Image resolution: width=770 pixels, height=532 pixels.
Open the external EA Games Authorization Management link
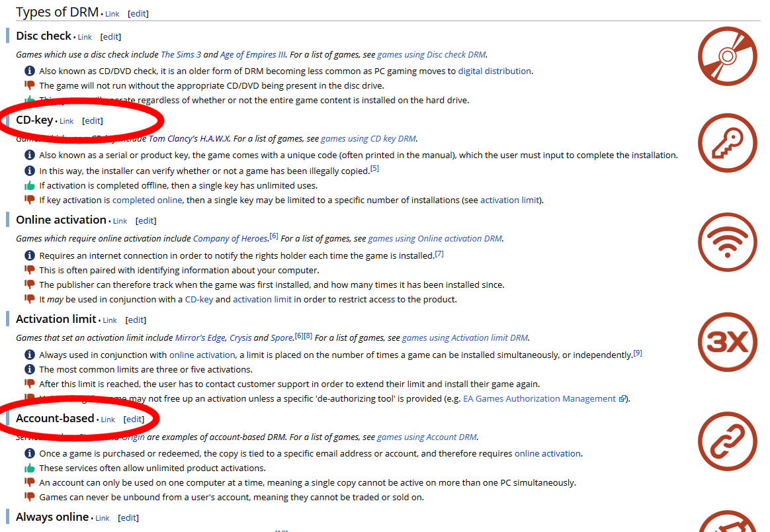544,398
